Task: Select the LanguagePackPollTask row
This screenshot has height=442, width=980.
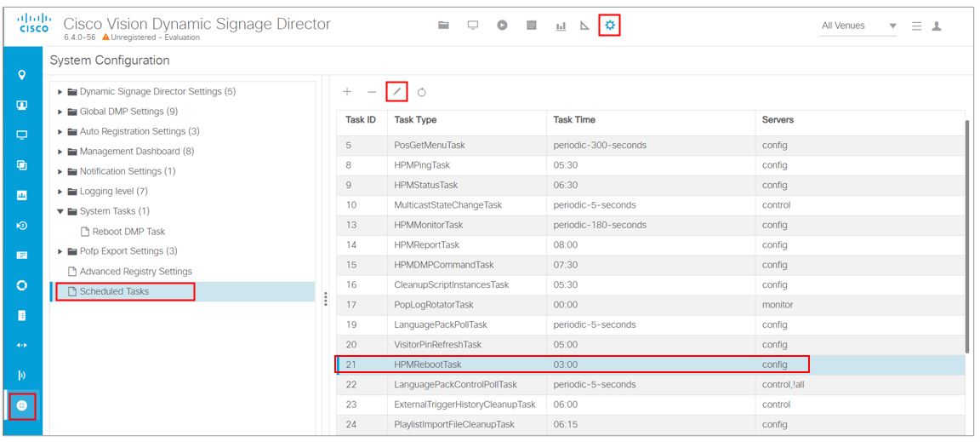Action: coord(650,325)
